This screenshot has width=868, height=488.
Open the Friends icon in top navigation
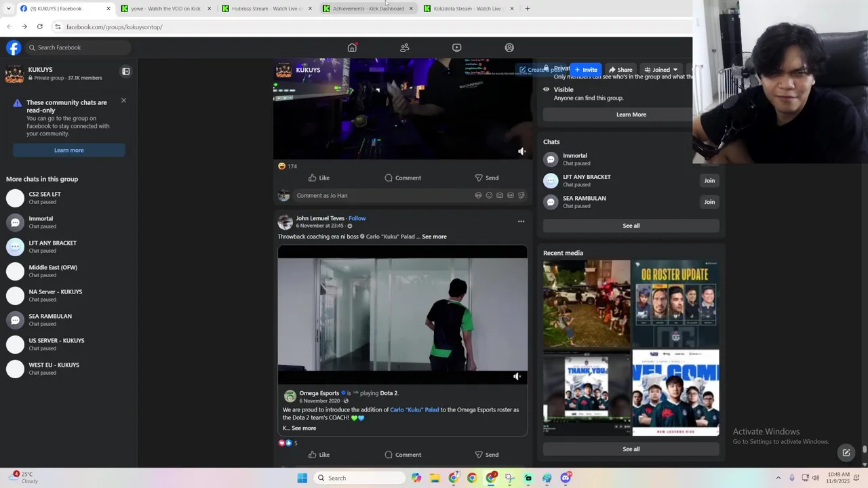[405, 47]
